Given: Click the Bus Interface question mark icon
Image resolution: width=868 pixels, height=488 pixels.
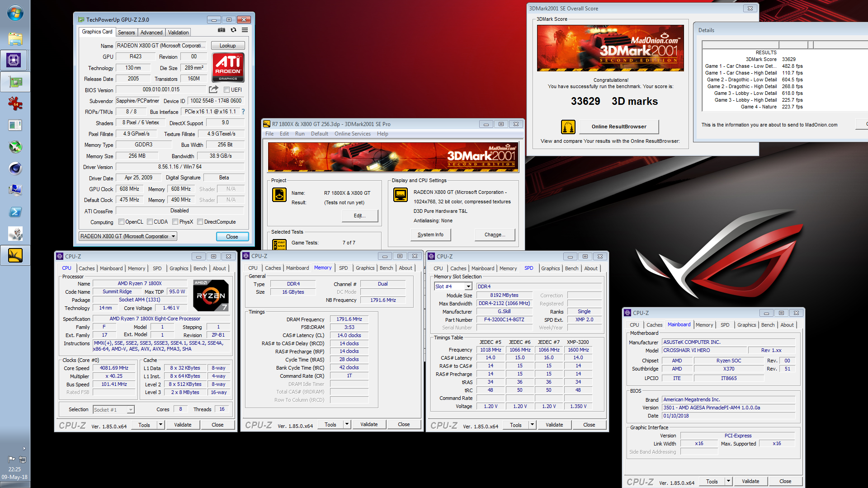Looking at the screenshot, I should 243,112.
